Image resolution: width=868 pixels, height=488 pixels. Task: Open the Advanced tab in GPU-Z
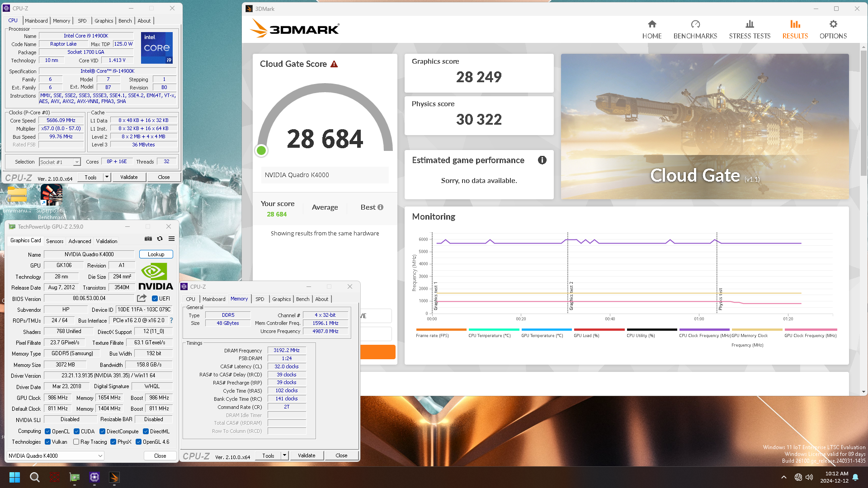[80, 241]
